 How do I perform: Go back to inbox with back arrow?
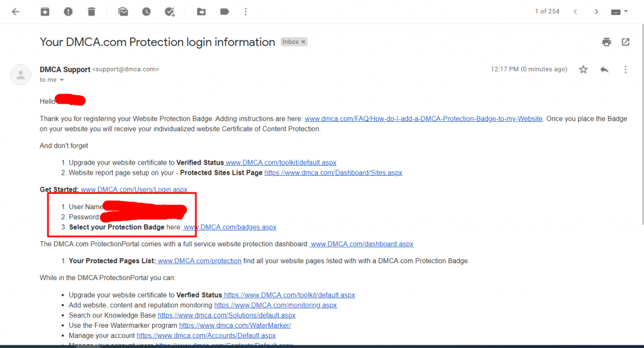[16, 11]
